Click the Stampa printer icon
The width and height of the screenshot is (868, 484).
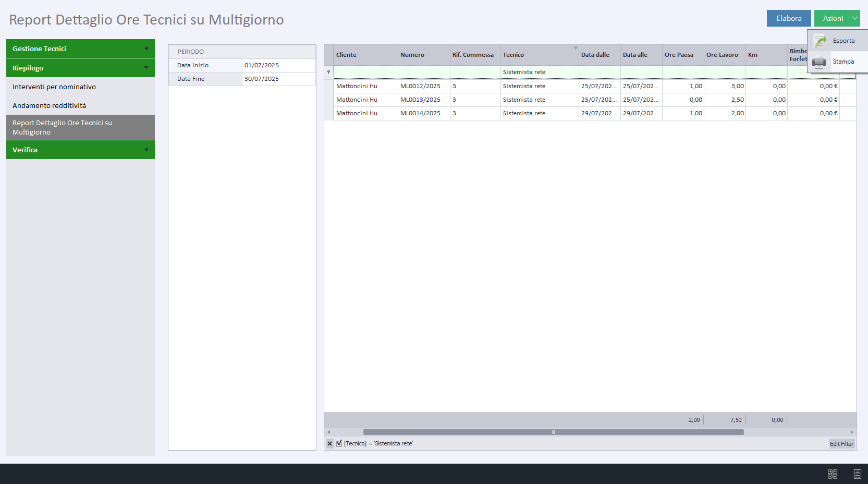[x=819, y=62]
